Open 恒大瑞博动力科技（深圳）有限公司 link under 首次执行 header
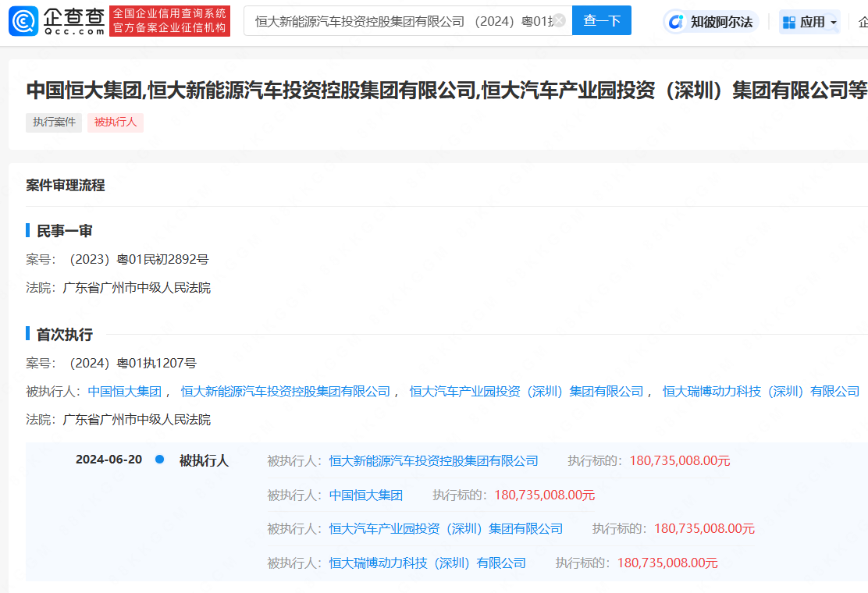This screenshot has width=868, height=593. pos(761,392)
